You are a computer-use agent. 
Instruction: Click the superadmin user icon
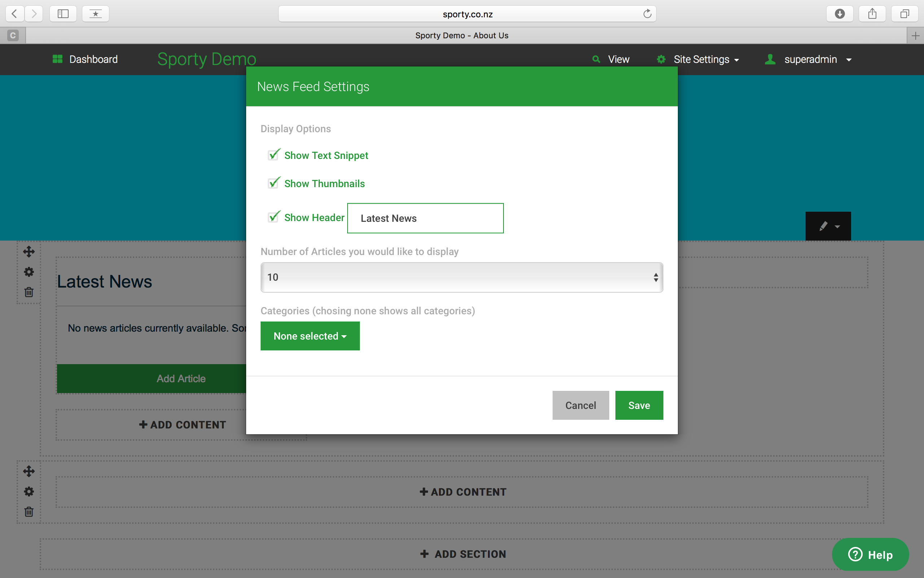[770, 59]
